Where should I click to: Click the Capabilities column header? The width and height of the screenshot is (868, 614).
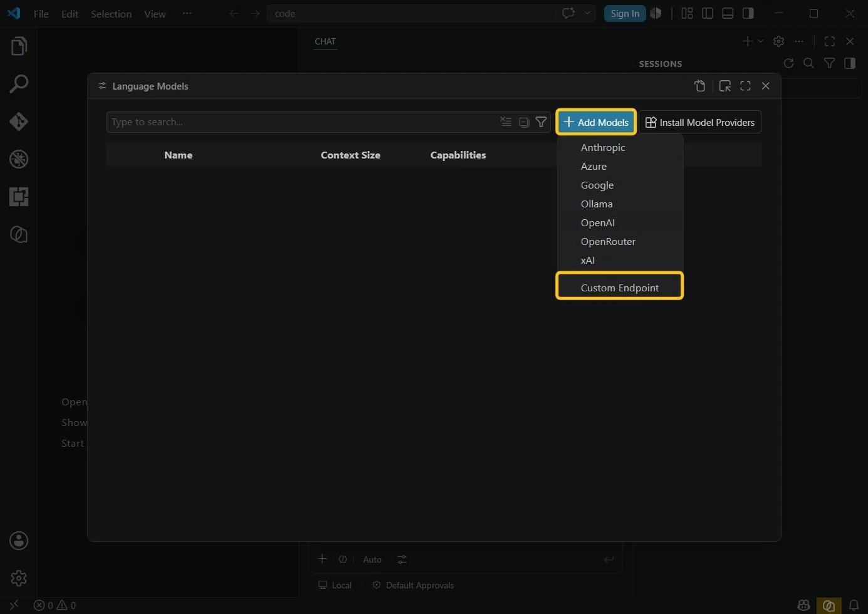pos(458,155)
